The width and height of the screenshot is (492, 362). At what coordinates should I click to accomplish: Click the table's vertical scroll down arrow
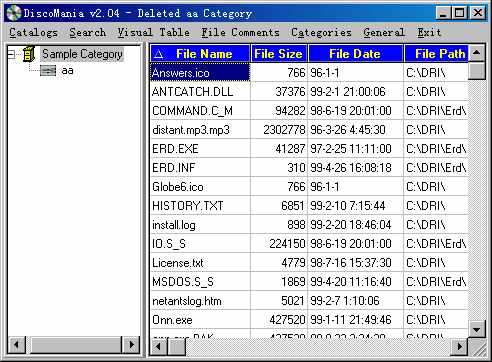point(477,330)
